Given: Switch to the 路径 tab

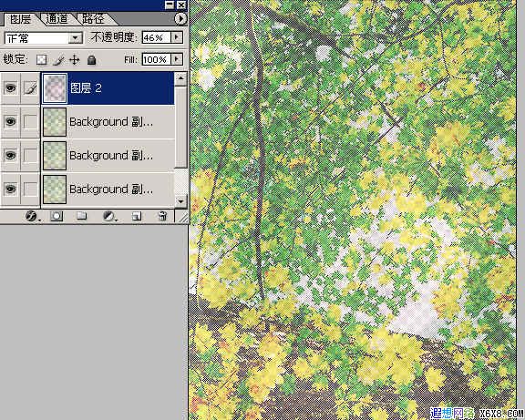Looking at the screenshot, I should click(93, 19).
